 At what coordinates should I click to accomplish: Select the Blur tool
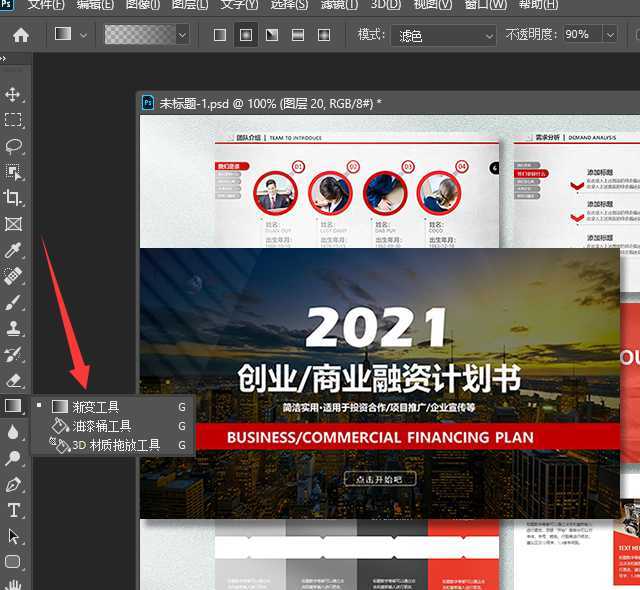(13, 432)
